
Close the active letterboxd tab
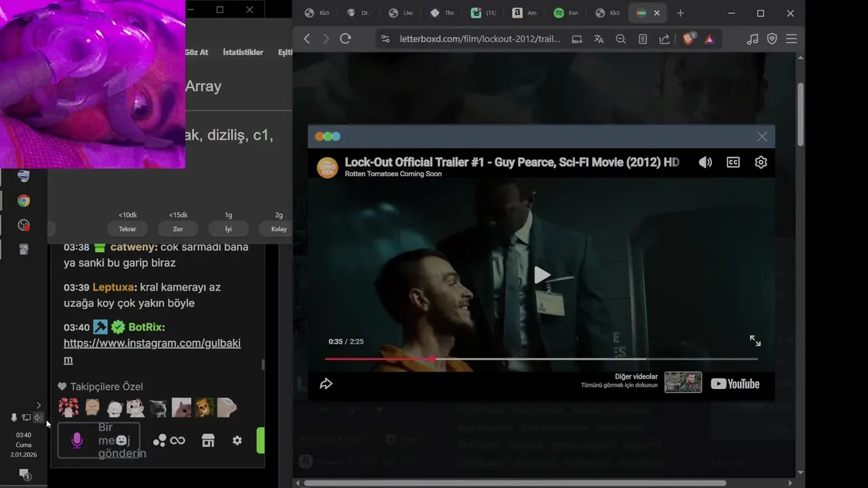click(656, 13)
